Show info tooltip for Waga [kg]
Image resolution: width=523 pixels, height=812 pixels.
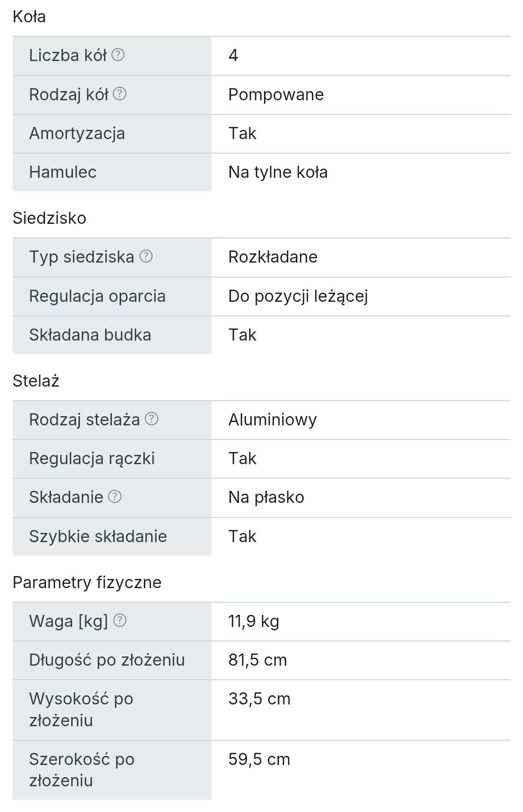click(x=120, y=620)
